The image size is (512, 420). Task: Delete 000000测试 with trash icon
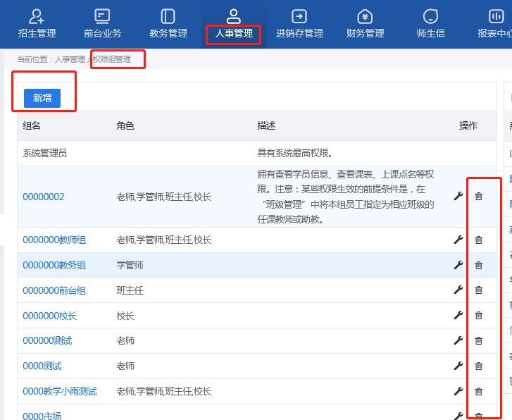[479, 340]
